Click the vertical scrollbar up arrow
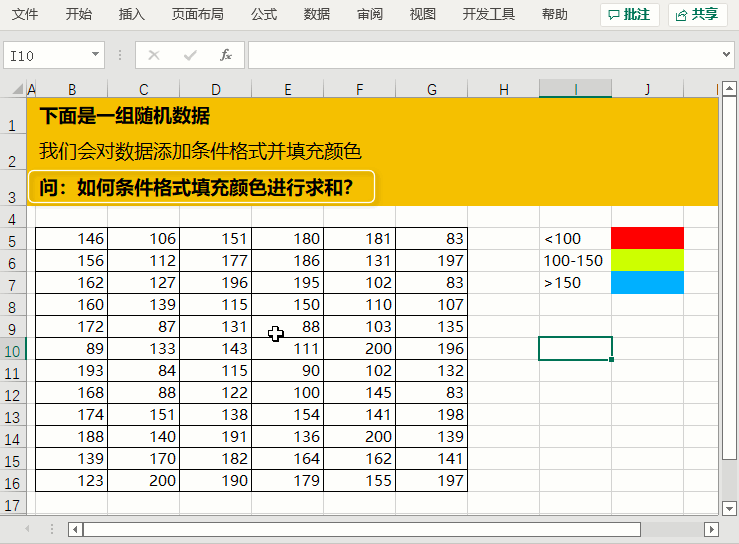Image resolution: width=739 pixels, height=544 pixels. (x=729, y=88)
